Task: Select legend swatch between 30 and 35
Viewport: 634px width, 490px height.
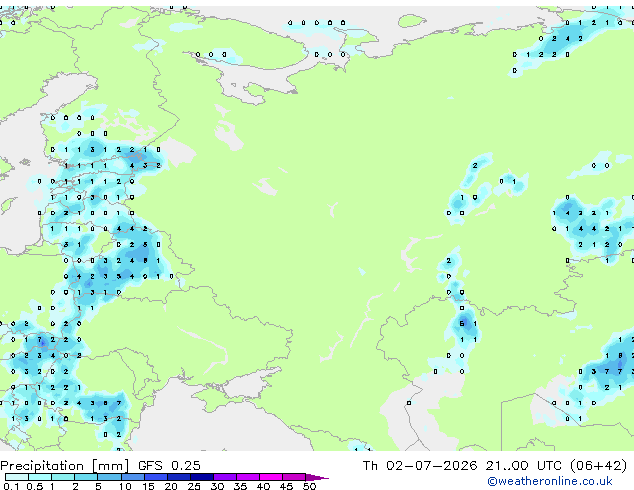Action: coord(225,477)
